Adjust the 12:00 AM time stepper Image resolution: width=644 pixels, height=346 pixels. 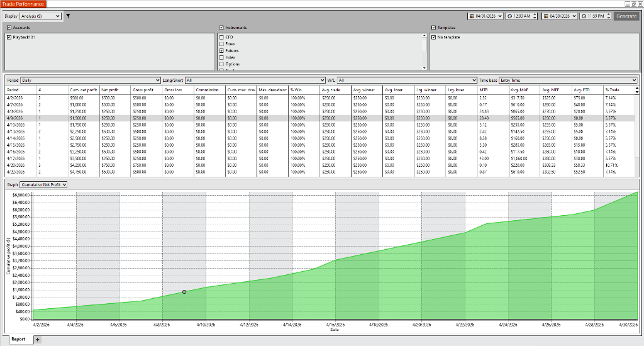tap(535, 16)
